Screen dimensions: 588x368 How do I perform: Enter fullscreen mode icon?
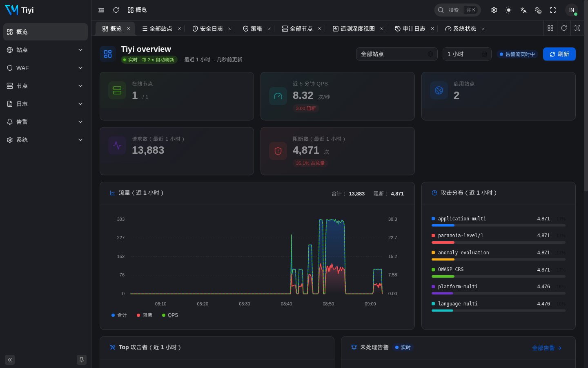point(553,10)
